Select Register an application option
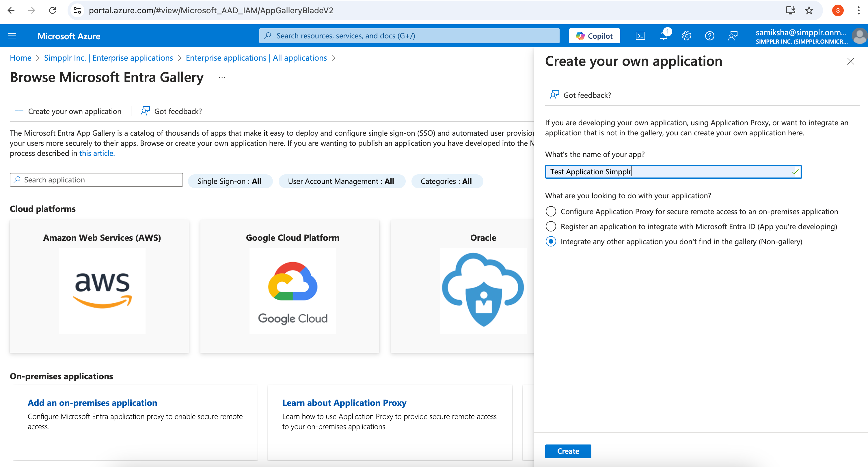This screenshot has width=868, height=467. point(551,226)
